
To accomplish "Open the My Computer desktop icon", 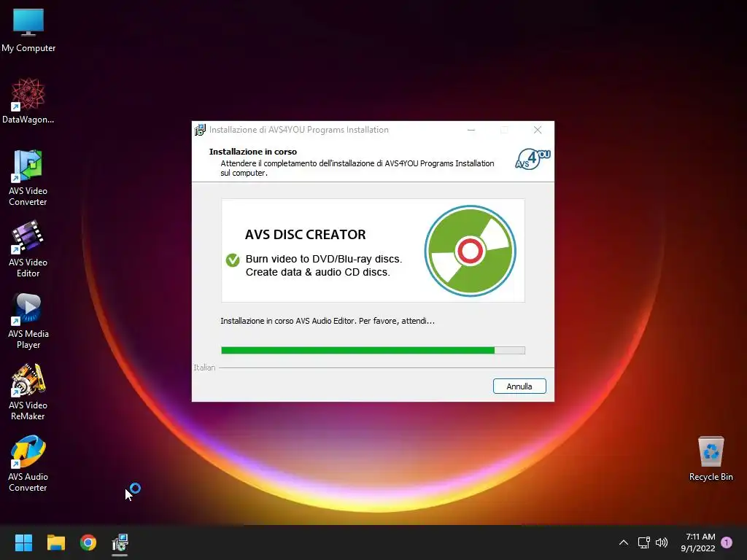I will [28, 30].
